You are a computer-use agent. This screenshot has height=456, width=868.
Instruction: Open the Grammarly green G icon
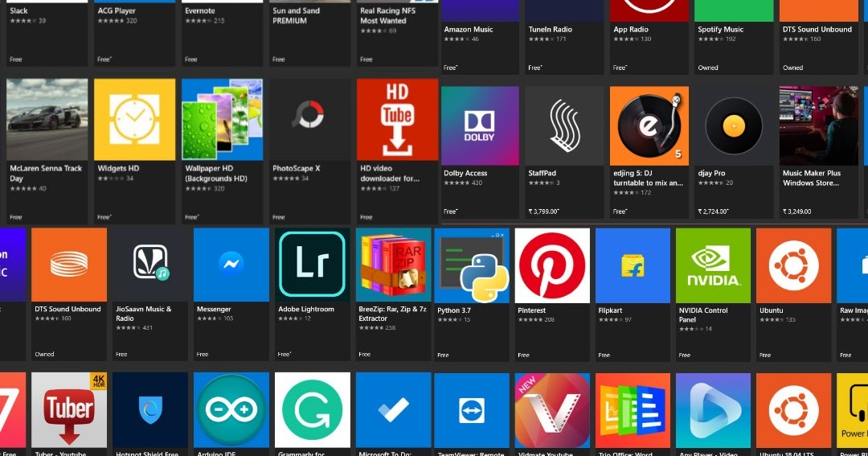(x=312, y=410)
